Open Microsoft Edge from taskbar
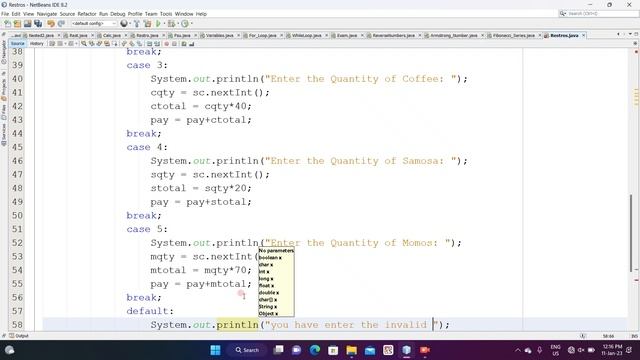This screenshot has height=360, width=640. pos(315,350)
